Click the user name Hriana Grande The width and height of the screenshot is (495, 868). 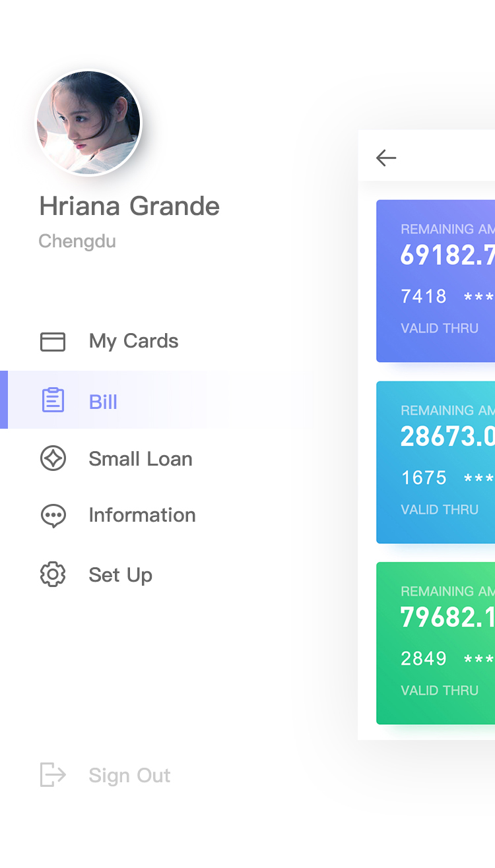(x=129, y=206)
